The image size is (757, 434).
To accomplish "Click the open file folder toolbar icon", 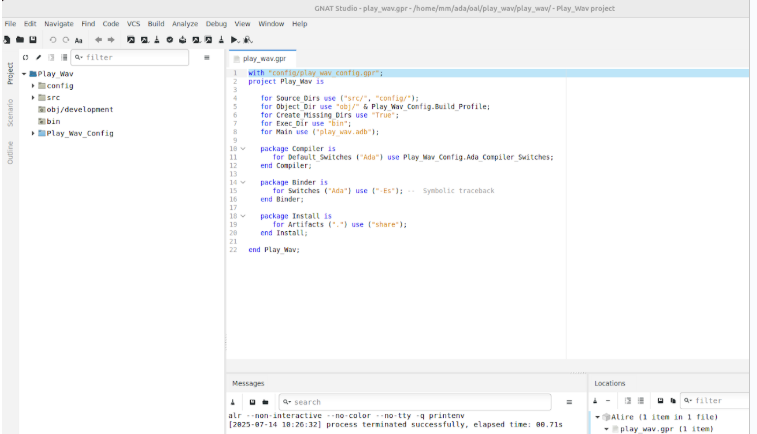I will (x=20, y=40).
